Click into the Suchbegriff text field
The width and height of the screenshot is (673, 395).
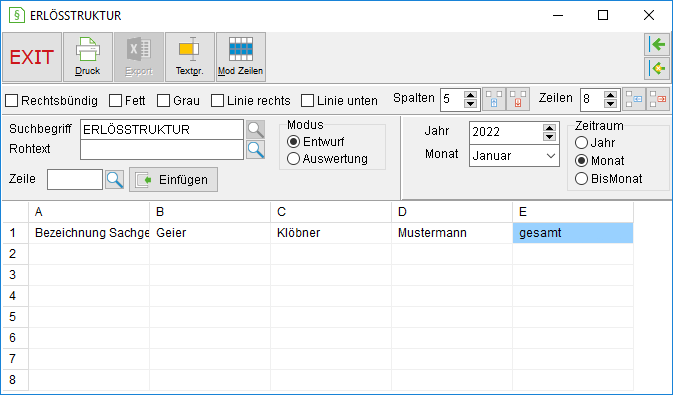(x=162, y=130)
